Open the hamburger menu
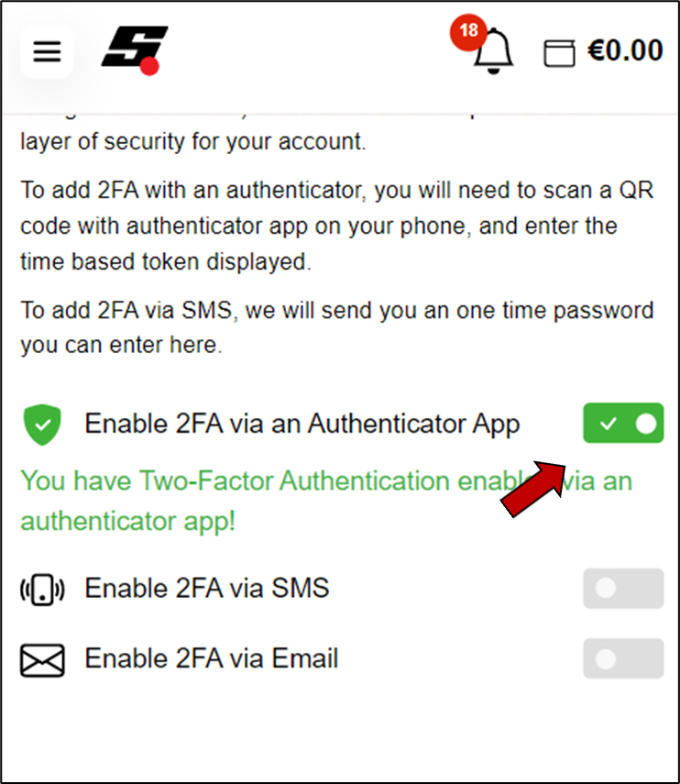 [x=47, y=51]
